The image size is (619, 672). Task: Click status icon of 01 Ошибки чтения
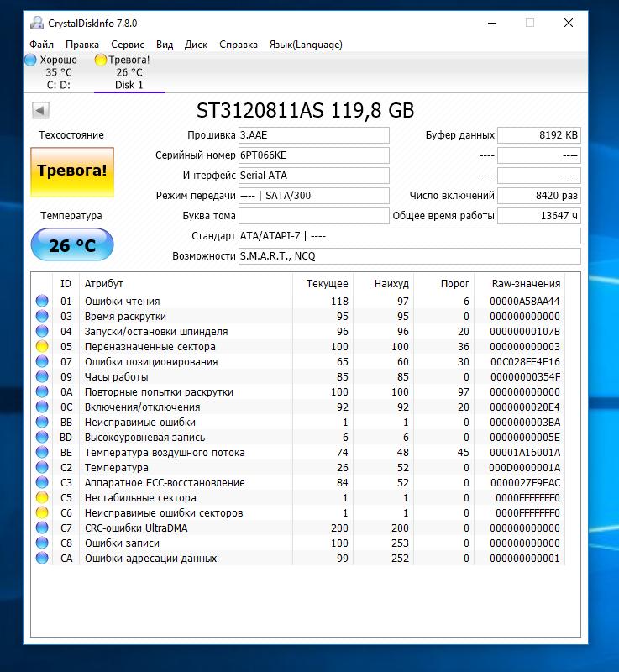click(x=42, y=301)
